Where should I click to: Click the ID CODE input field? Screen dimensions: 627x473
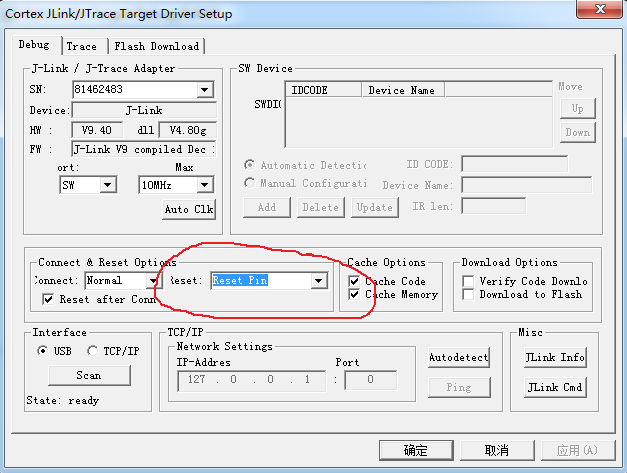click(x=515, y=164)
